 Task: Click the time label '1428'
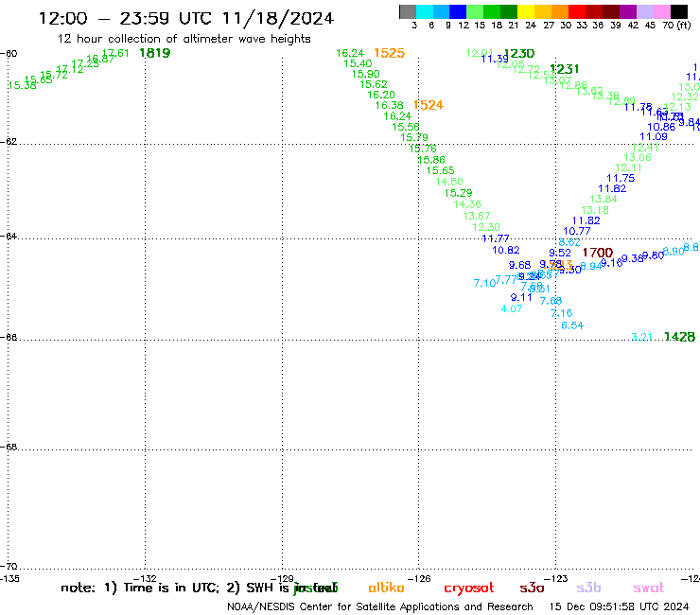point(679,337)
